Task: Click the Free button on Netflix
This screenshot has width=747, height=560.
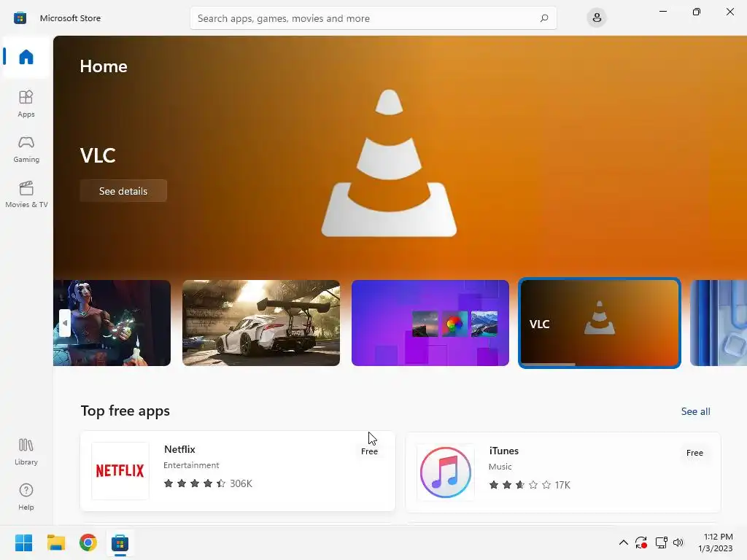Action: point(369,451)
